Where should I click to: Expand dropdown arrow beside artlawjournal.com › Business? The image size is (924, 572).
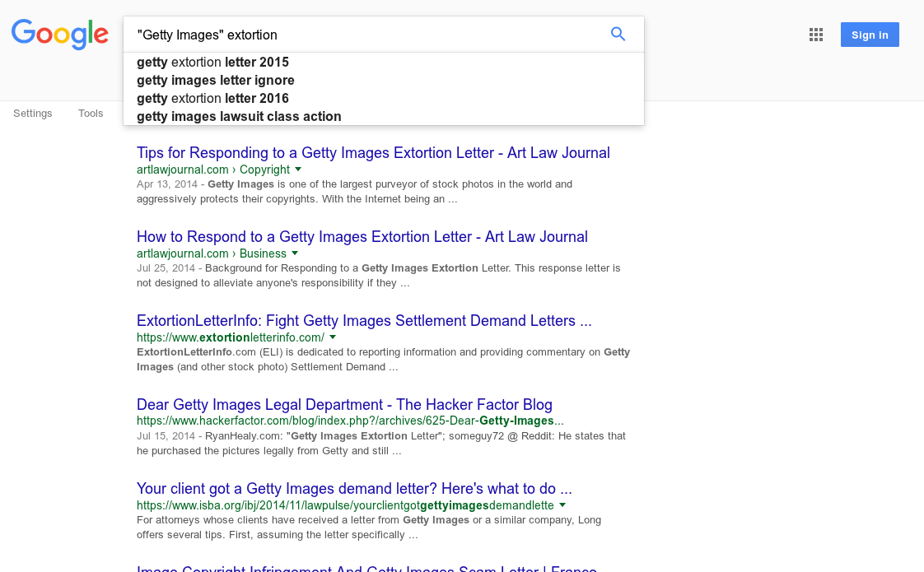295,253
